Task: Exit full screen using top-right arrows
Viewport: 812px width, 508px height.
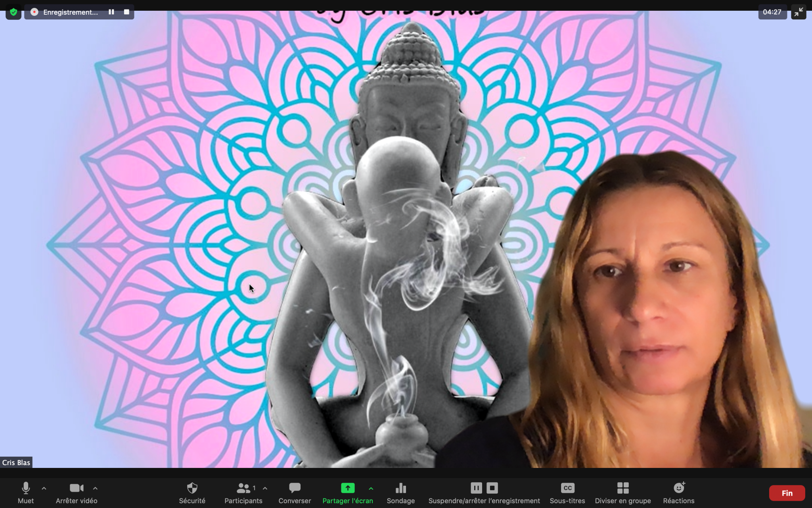Action: [799, 12]
